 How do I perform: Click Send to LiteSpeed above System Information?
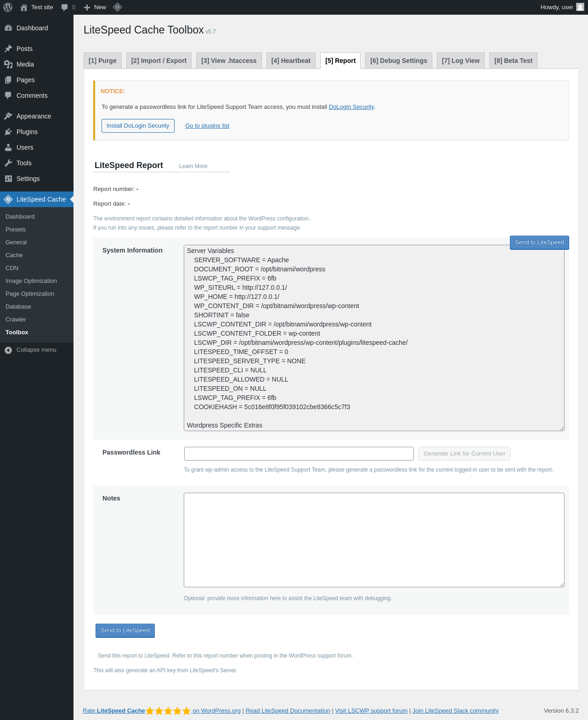pos(539,242)
